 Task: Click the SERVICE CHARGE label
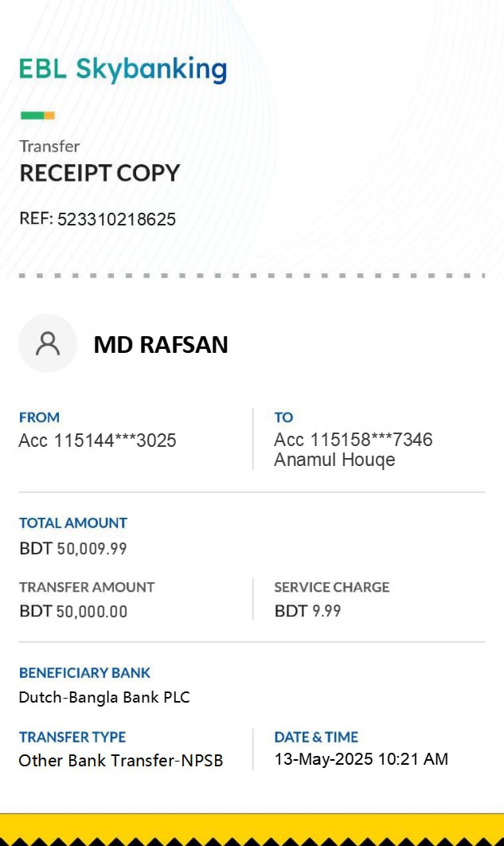331,587
